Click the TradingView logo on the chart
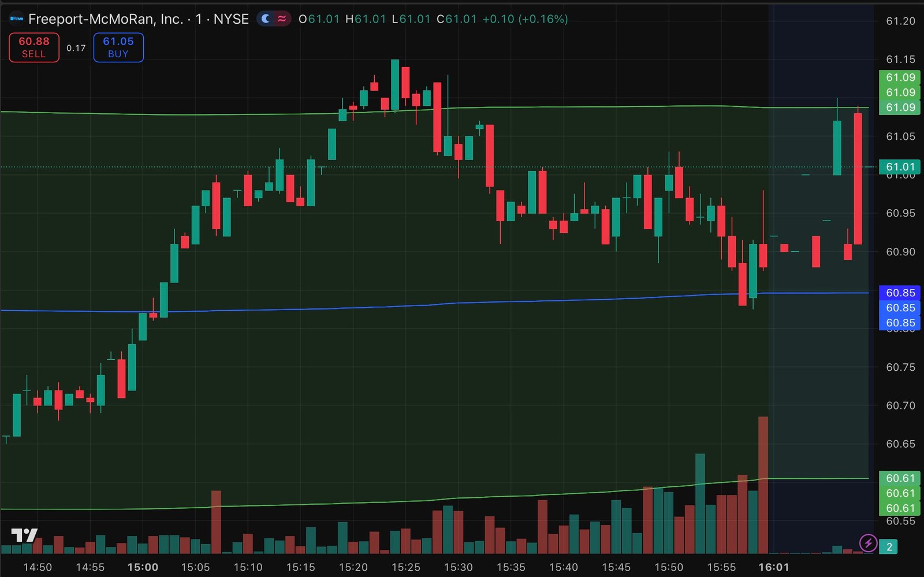The image size is (924, 577). pos(24,535)
